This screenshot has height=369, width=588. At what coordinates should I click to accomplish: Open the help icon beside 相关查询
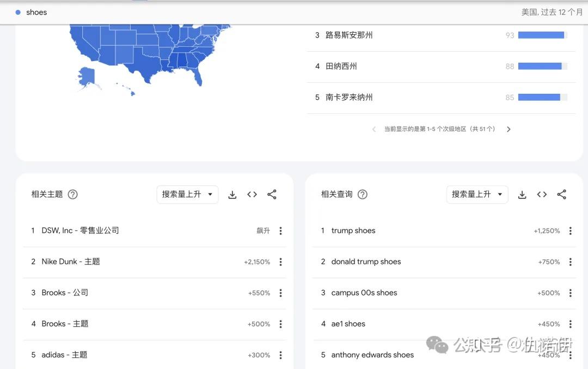coord(362,195)
